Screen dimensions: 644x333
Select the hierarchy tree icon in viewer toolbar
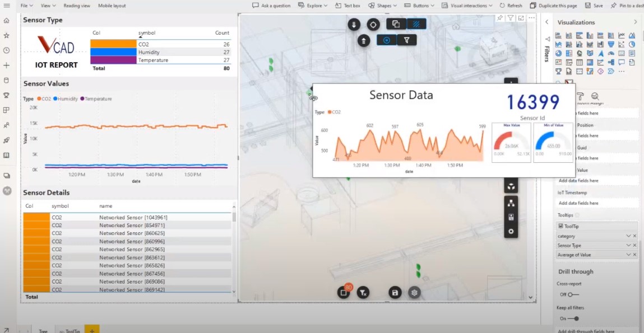pos(511,203)
